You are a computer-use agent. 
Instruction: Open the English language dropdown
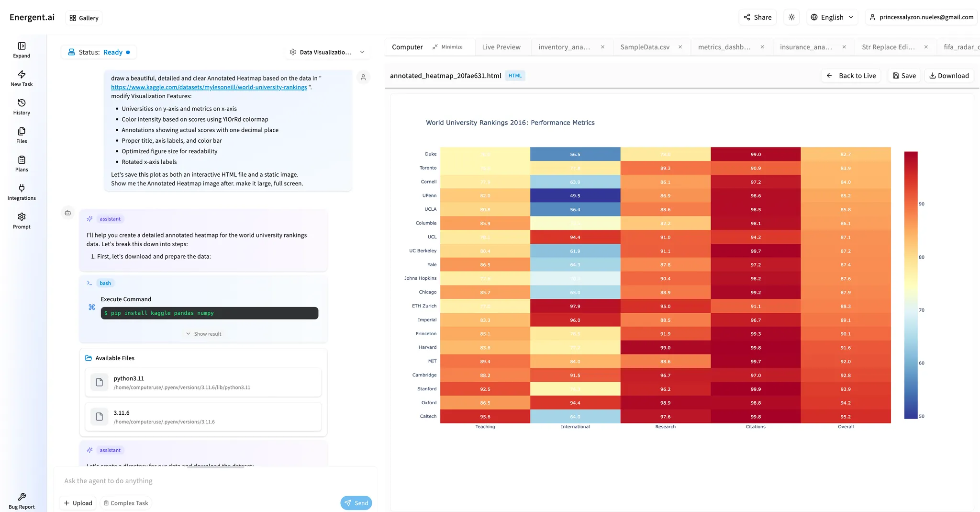click(832, 17)
